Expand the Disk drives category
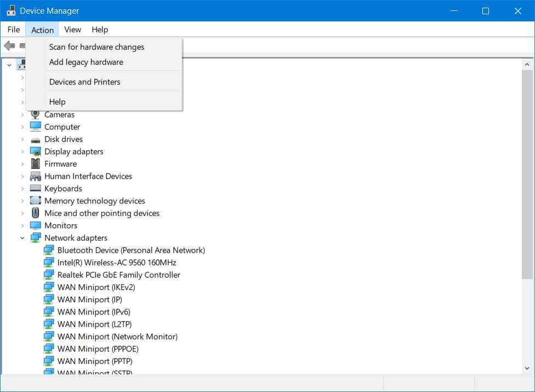Image resolution: width=535 pixels, height=392 pixels. (22, 139)
